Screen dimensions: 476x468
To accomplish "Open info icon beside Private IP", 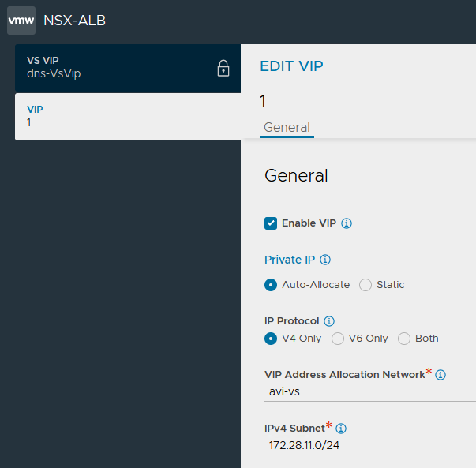I will [325, 260].
